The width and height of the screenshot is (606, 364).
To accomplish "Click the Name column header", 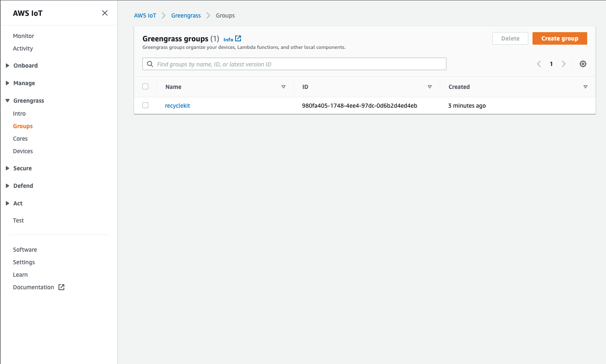I will click(x=173, y=87).
